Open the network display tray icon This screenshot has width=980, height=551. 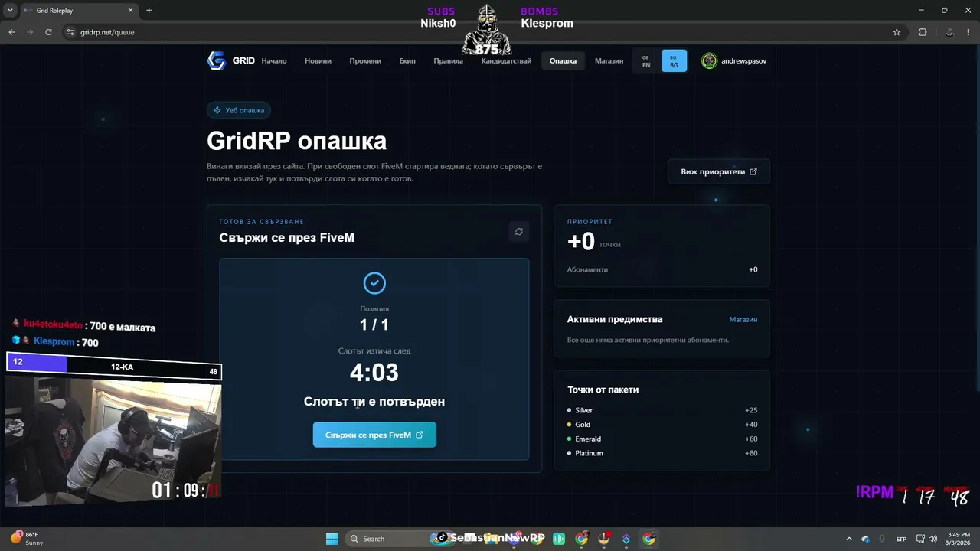pyautogui.click(x=920, y=539)
